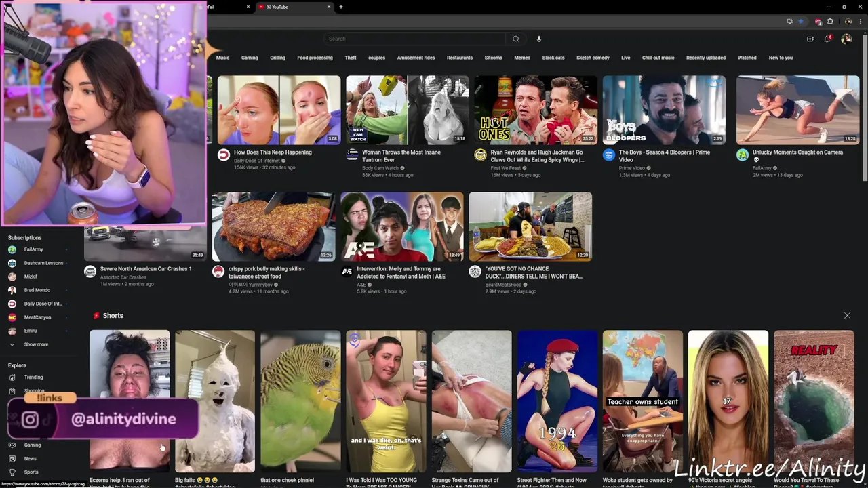Click the A&E channel avatar
Screen dimensions: 868x488
tap(347, 271)
